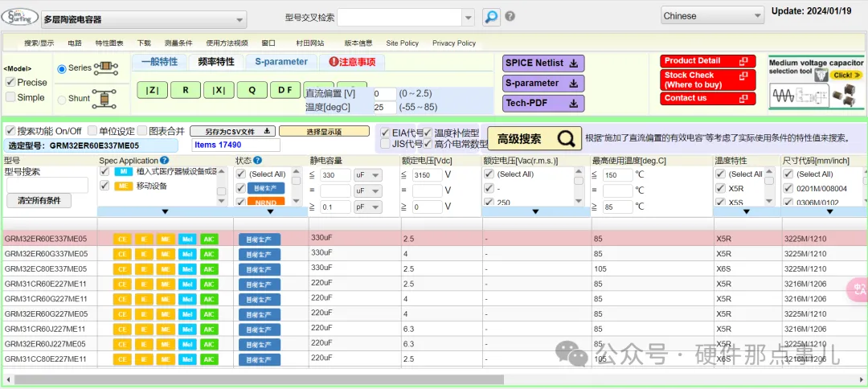Open the 多层陶瓷电容器 product dropdown
Image resolution: width=868 pixels, height=389 pixels.
click(x=144, y=19)
